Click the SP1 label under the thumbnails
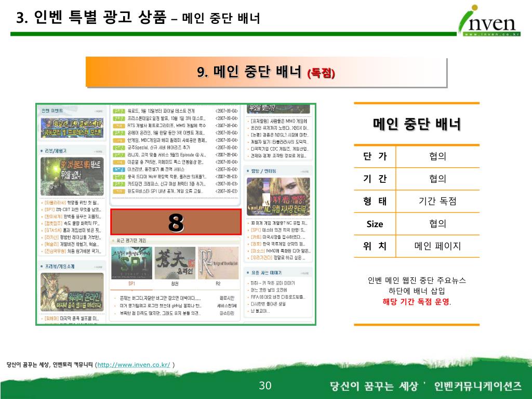The width and height of the screenshot is (532, 399). pyautogui.click(x=131, y=284)
